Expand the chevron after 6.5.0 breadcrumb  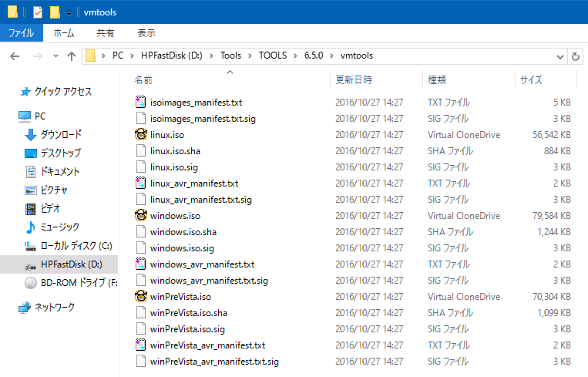[331, 56]
